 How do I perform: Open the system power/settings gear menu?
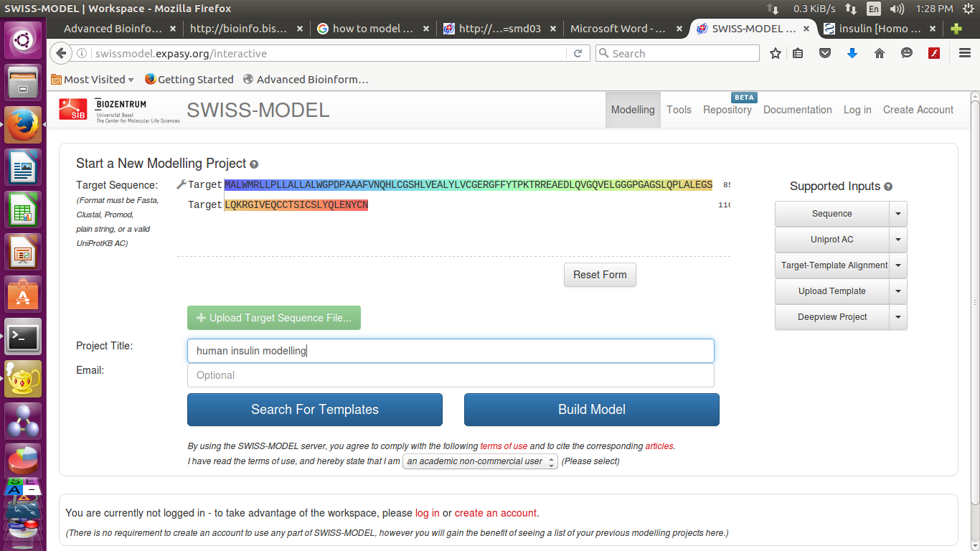[x=969, y=9]
